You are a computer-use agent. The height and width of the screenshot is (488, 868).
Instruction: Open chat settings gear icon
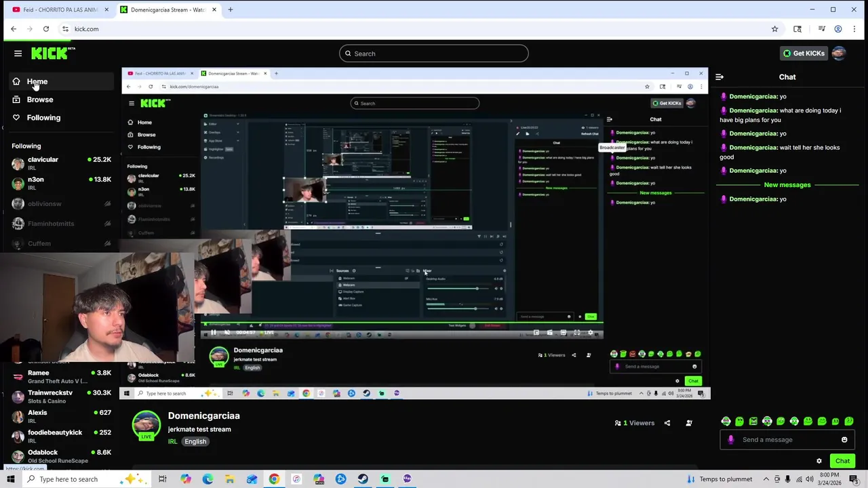[x=819, y=461]
